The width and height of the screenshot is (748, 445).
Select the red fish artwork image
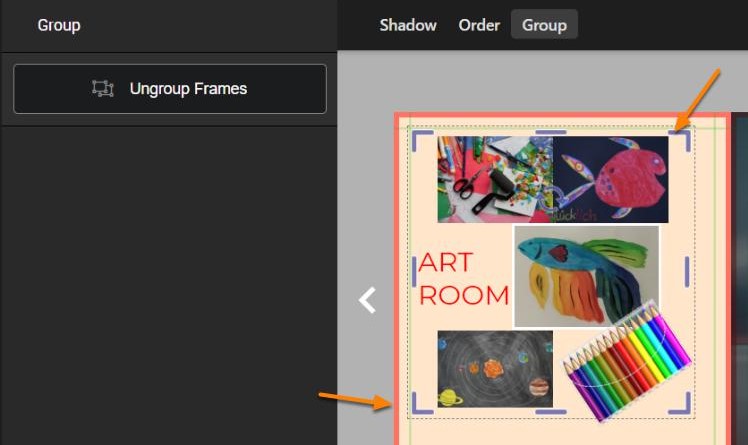(x=611, y=179)
